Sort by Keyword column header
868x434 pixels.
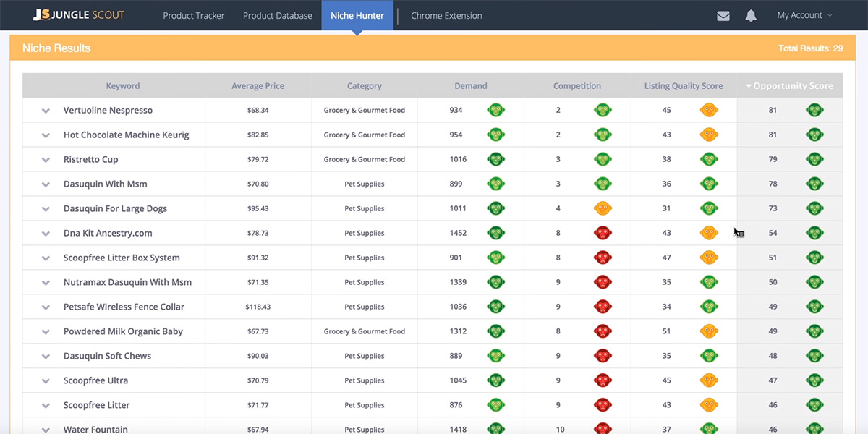pyautogui.click(x=123, y=85)
